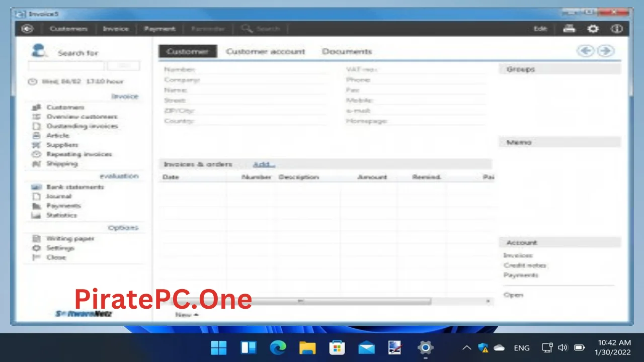Open settings via the top toolbar gear icon
644x362 pixels.
coord(593,29)
